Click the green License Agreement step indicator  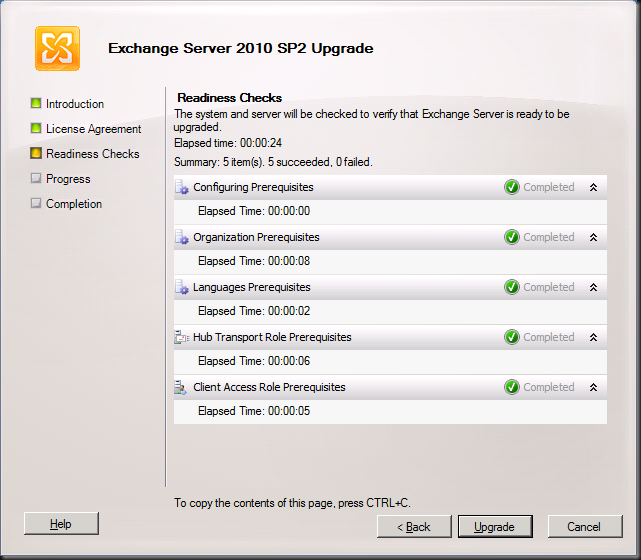(x=36, y=128)
